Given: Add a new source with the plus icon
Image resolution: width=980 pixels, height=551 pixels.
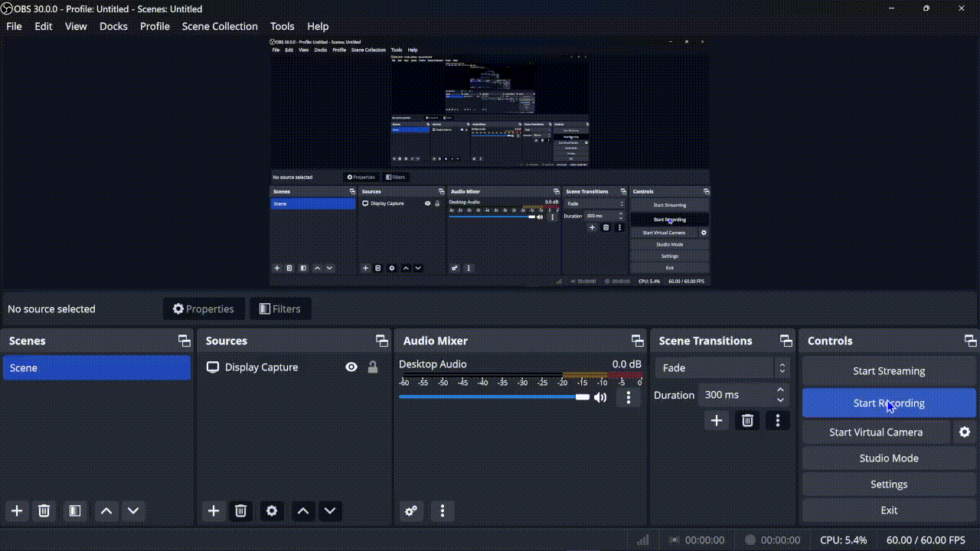Looking at the screenshot, I should (x=214, y=510).
